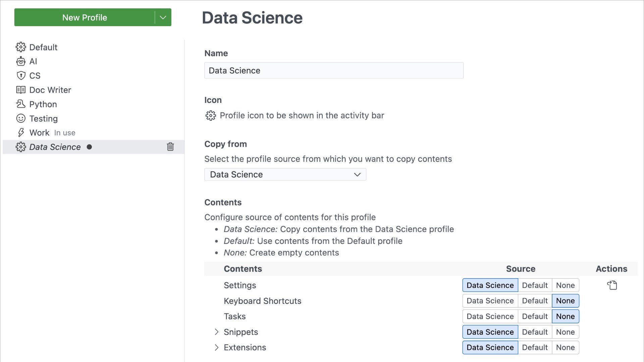Click the Testing profile smiley icon
The height and width of the screenshot is (362, 644).
[21, 118]
